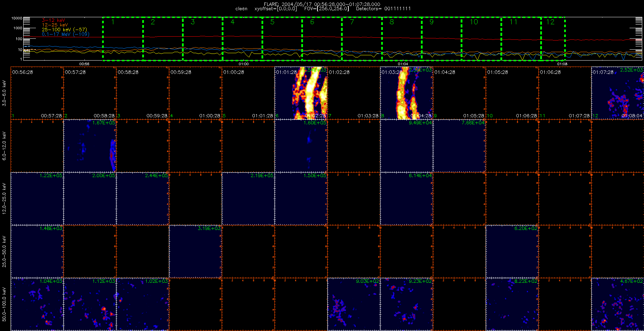This screenshot has height=331, width=644.
Task: Select interval marker 11 in the light curve
Action: point(513,22)
